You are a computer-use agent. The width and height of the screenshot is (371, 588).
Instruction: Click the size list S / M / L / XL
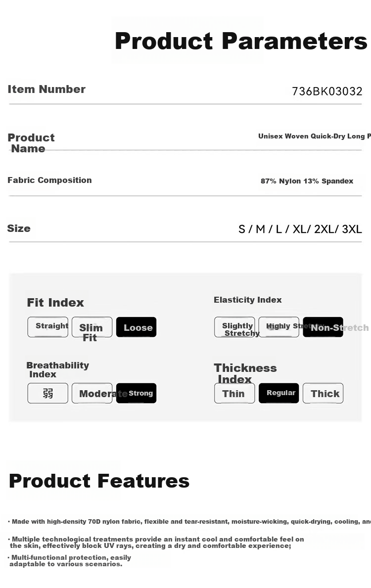pos(300,229)
